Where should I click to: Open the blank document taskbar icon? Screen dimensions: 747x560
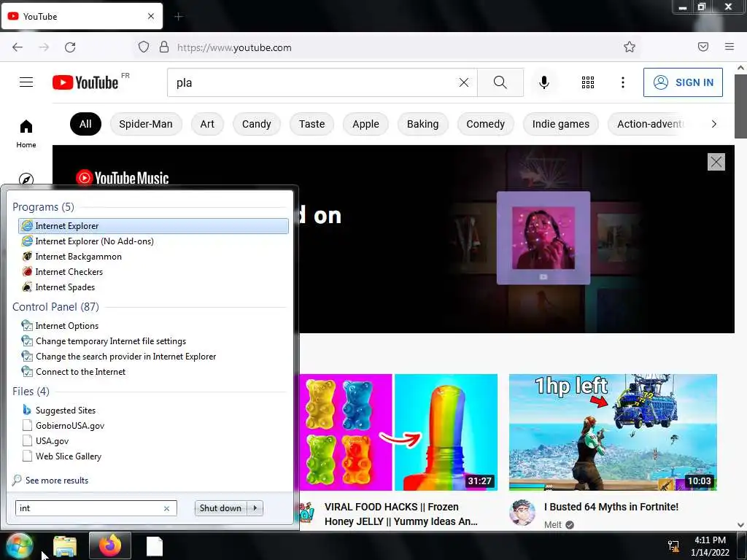click(155, 546)
